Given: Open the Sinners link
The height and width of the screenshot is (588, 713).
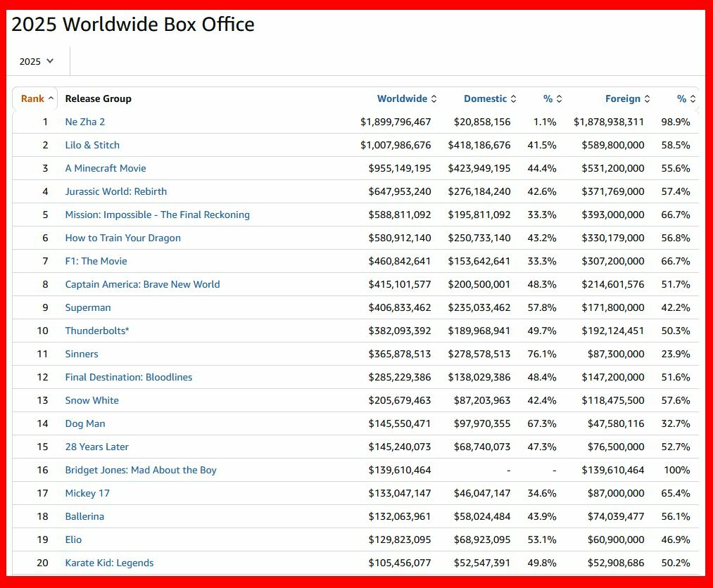Looking at the screenshot, I should tap(82, 354).
